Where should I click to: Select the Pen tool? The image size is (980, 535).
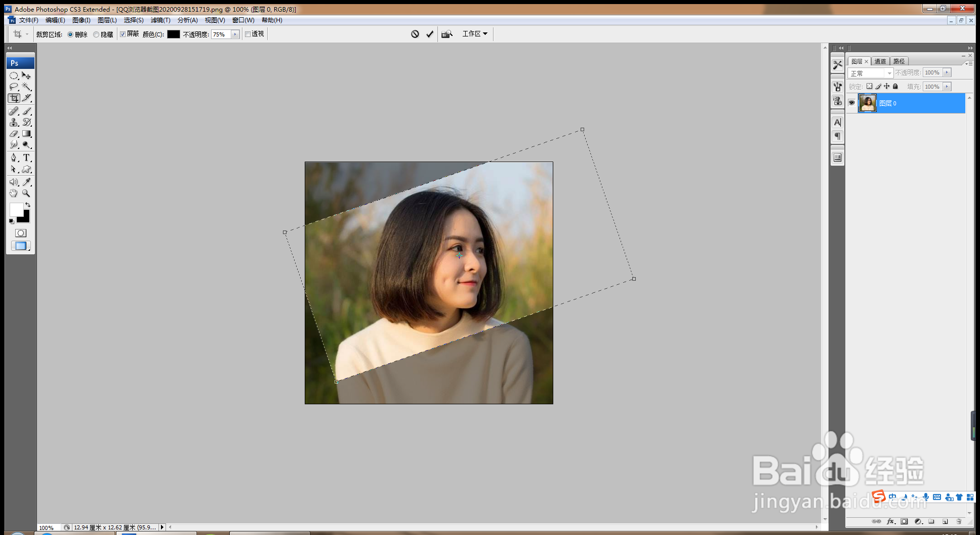click(14, 158)
